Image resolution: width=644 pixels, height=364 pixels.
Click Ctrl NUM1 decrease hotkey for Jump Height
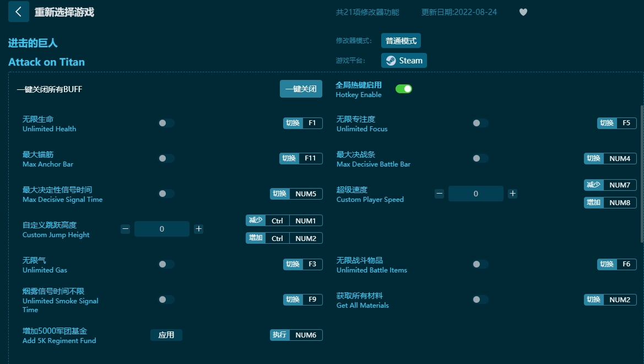[284, 221]
